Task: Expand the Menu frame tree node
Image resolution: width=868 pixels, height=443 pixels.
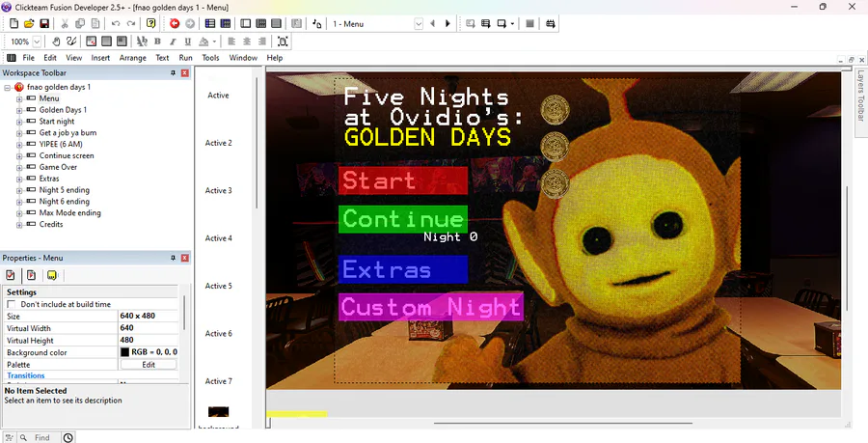Action: coord(19,98)
